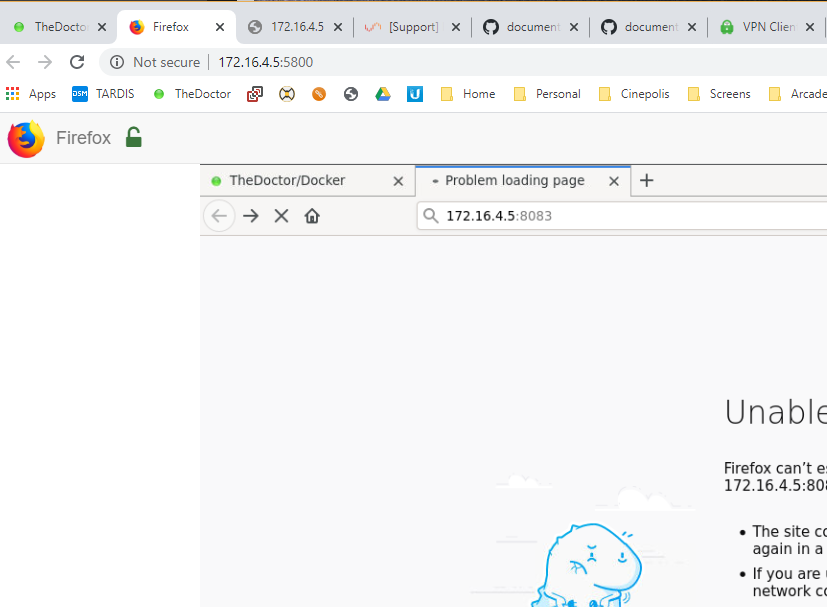Open the TARDIS DSM bookmark
This screenshot has height=607, width=827.
(x=103, y=94)
